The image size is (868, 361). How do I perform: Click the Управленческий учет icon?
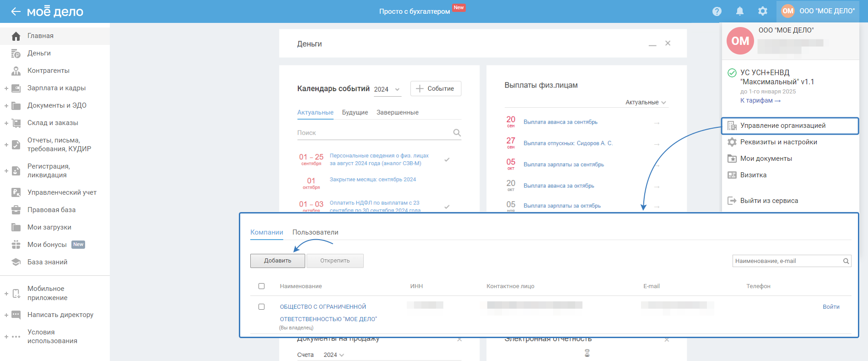[x=16, y=193]
